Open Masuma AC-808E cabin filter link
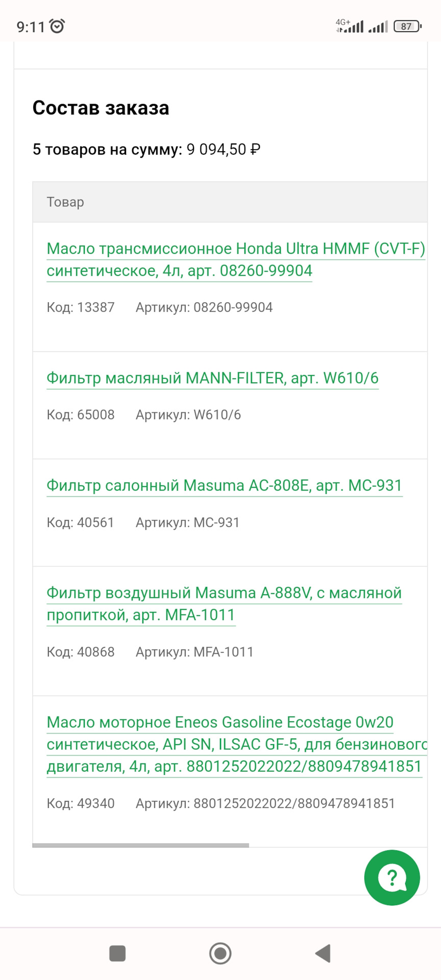This screenshot has width=441, height=980. tap(224, 485)
